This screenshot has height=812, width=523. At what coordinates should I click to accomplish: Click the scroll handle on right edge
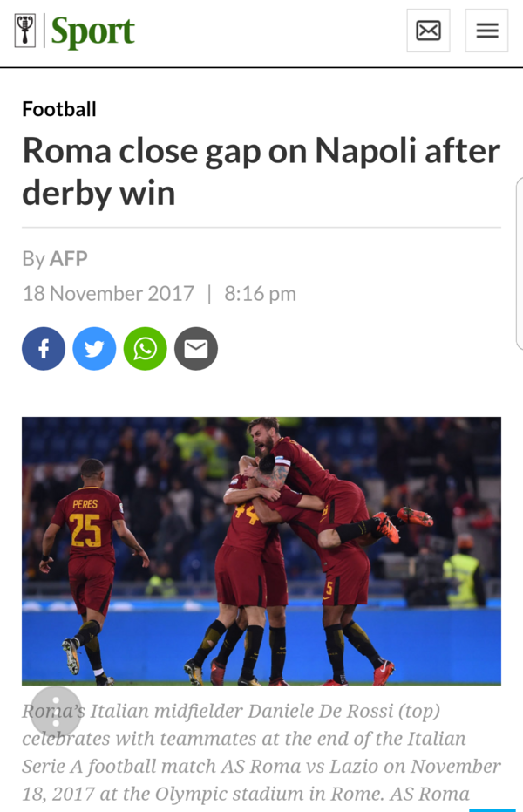click(x=520, y=264)
